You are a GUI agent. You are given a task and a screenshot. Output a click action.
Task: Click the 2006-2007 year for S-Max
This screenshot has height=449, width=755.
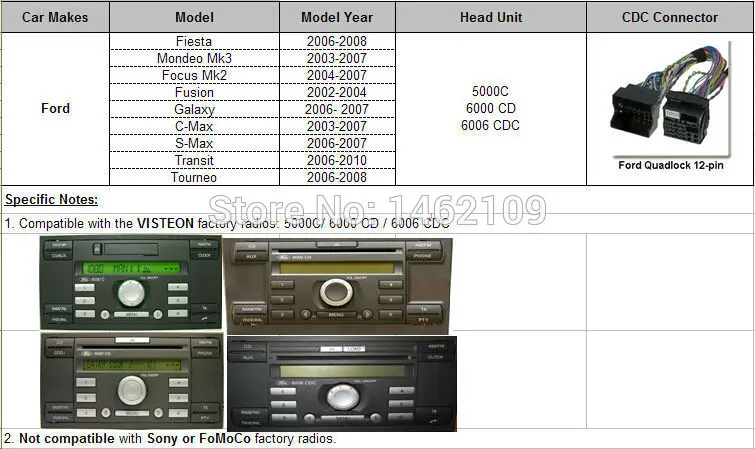tap(337, 143)
